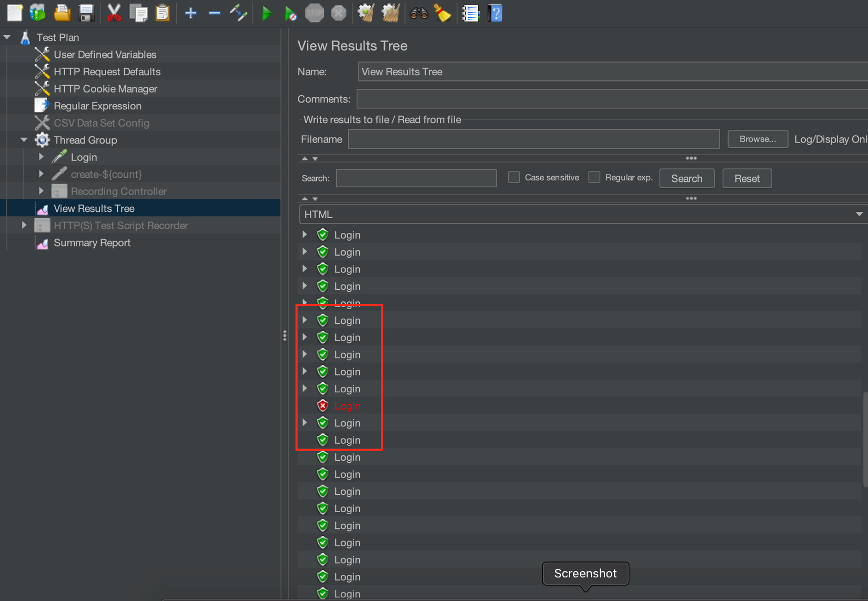Image resolution: width=868 pixels, height=601 pixels.
Task: Click inside the Comments input field
Action: pos(526,98)
